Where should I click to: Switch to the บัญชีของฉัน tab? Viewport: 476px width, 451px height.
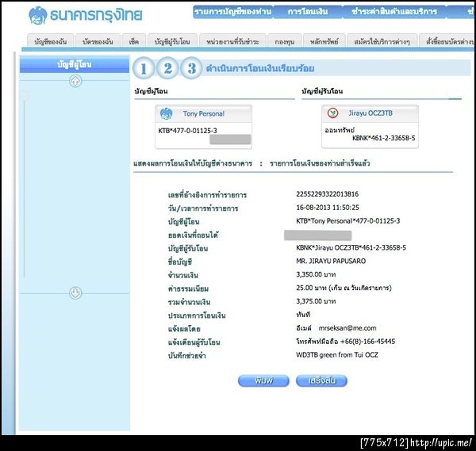pos(51,41)
